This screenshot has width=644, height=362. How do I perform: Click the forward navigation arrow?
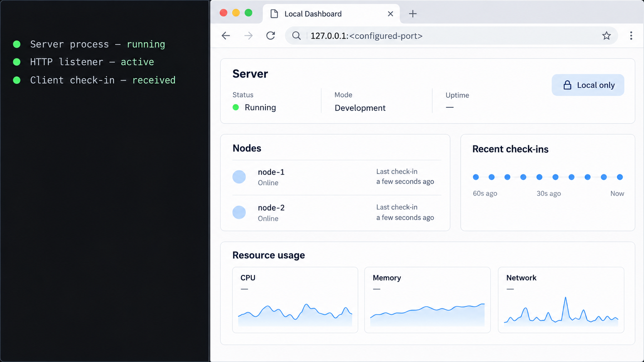(248, 36)
